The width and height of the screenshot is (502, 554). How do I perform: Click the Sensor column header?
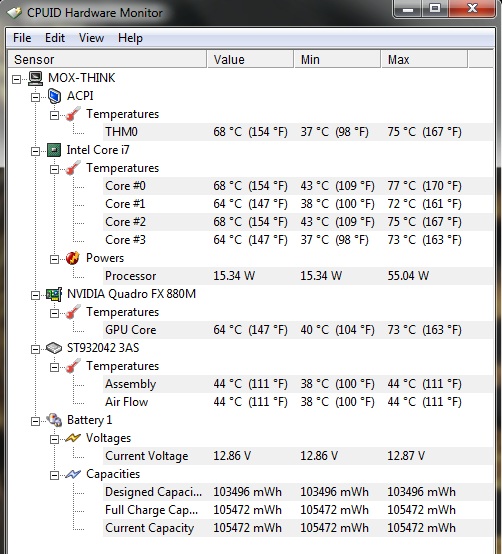click(x=107, y=59)
